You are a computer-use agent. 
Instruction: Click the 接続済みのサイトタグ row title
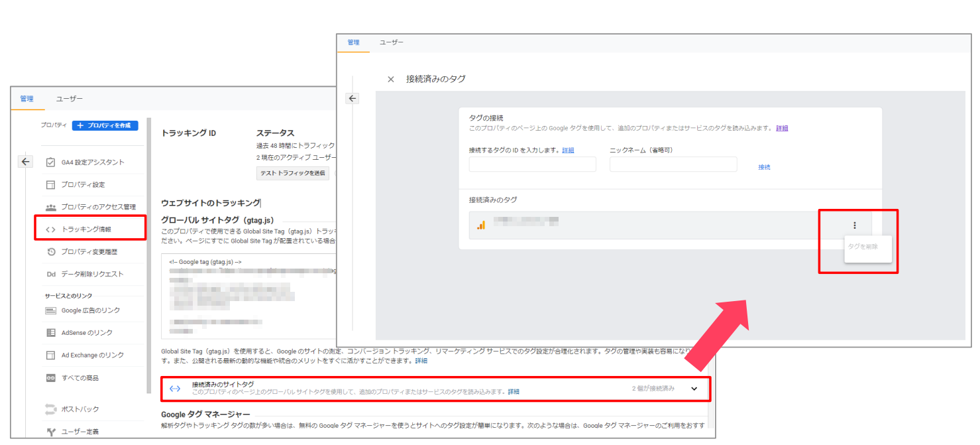pyautogui.click(x=223, y=384)
